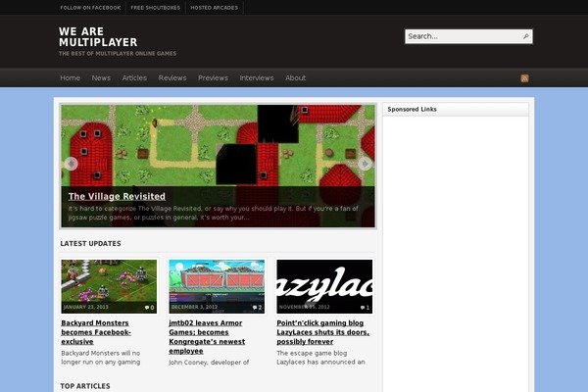Open LazyLaces logo thumbnail image
Screen dimensions: 588x392
(x=324, y=286)
